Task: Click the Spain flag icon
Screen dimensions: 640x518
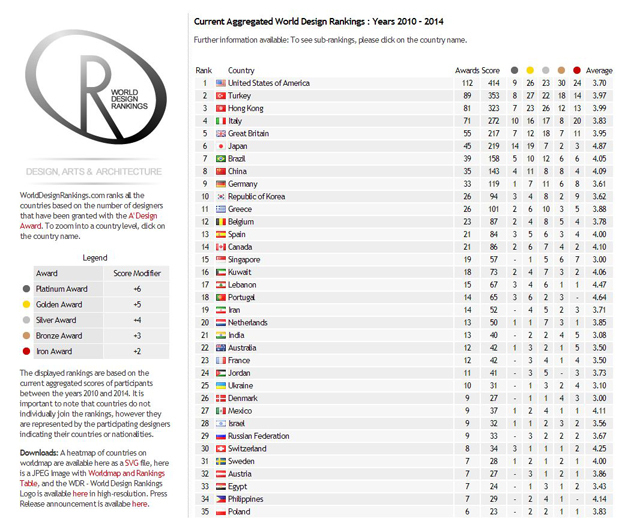Action: pyautogui.click(x=221, y=235)
